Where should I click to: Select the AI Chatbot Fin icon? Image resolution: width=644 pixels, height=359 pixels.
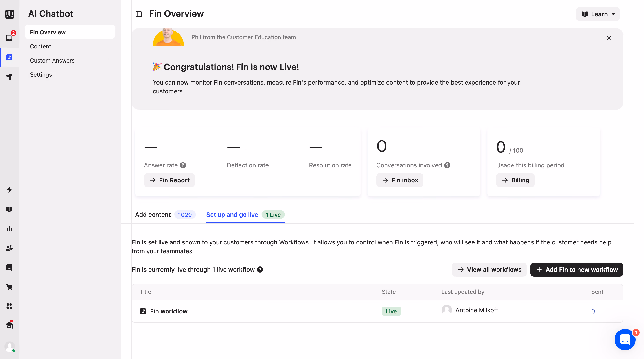(x=9, y=57)
